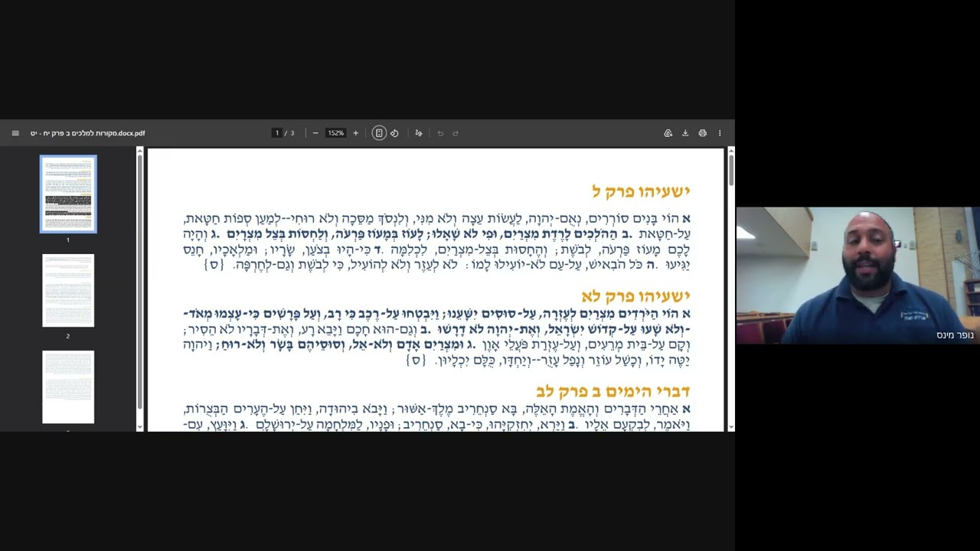Rotate the document counterclockwise
Image resolution: width=980 pixels, height=551 pixels.
click(394, 133)
